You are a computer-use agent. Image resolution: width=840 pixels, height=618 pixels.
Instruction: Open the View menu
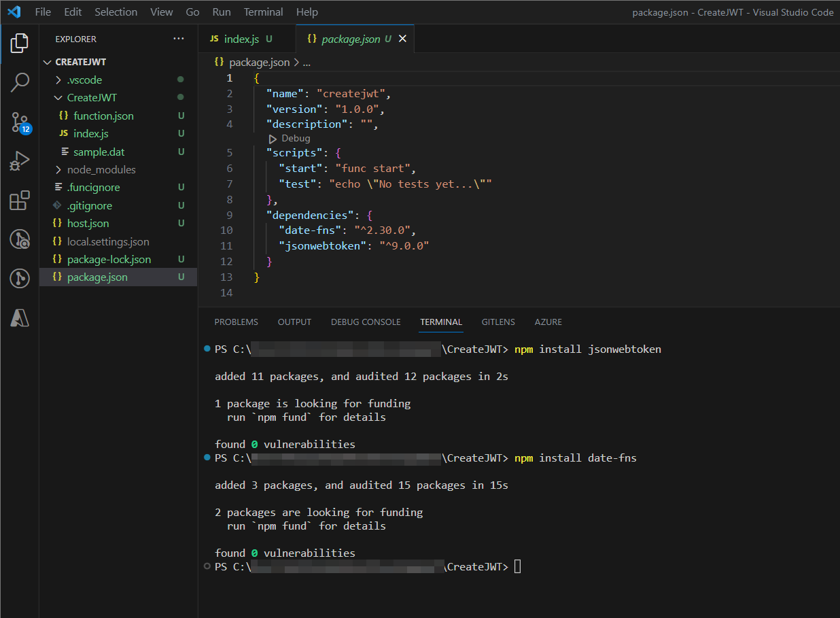click(x=161, y=12)
